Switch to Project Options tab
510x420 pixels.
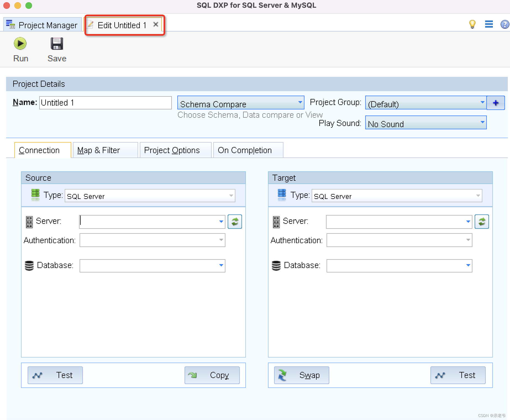pos(175,150)
